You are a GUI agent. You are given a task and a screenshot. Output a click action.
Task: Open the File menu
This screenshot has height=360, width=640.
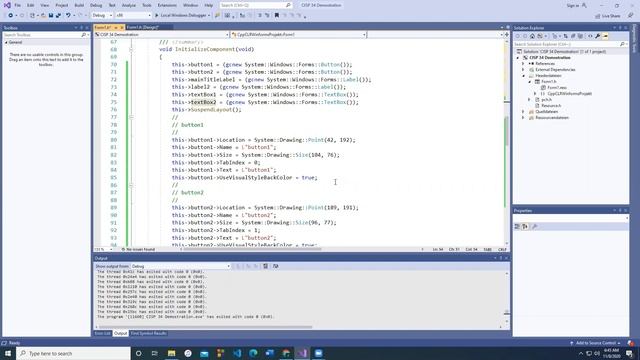click(18, 5)
